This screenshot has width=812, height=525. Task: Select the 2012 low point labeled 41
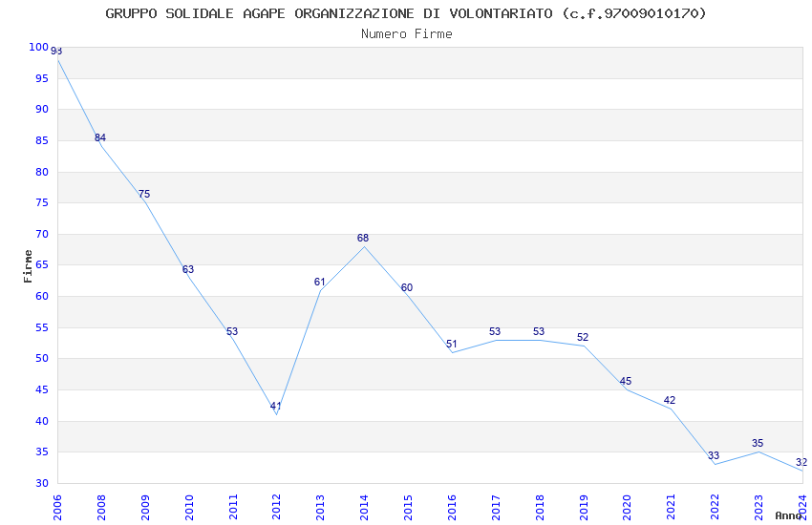275,406
